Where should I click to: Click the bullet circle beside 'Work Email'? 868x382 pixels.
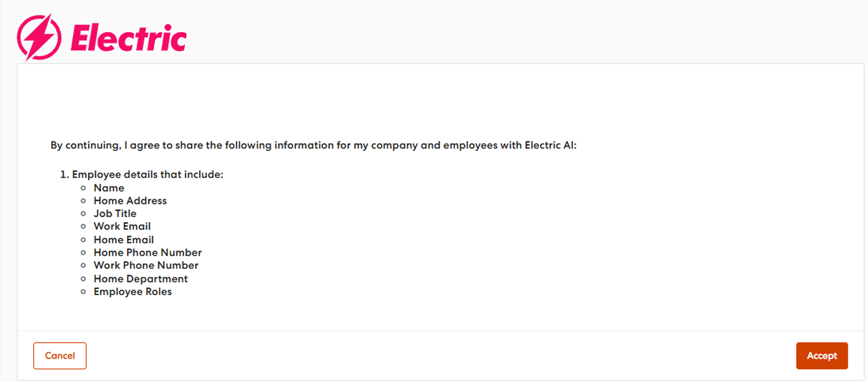click(x=84, y=226)
